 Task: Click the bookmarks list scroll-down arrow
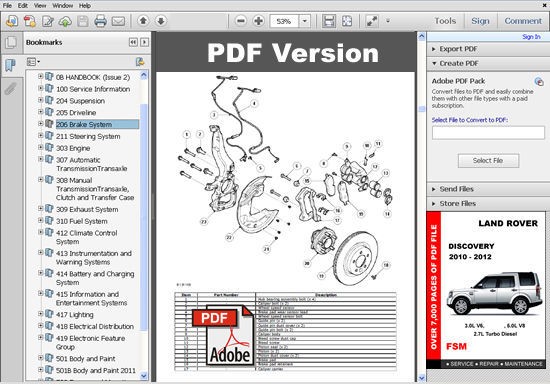point(144,376)
